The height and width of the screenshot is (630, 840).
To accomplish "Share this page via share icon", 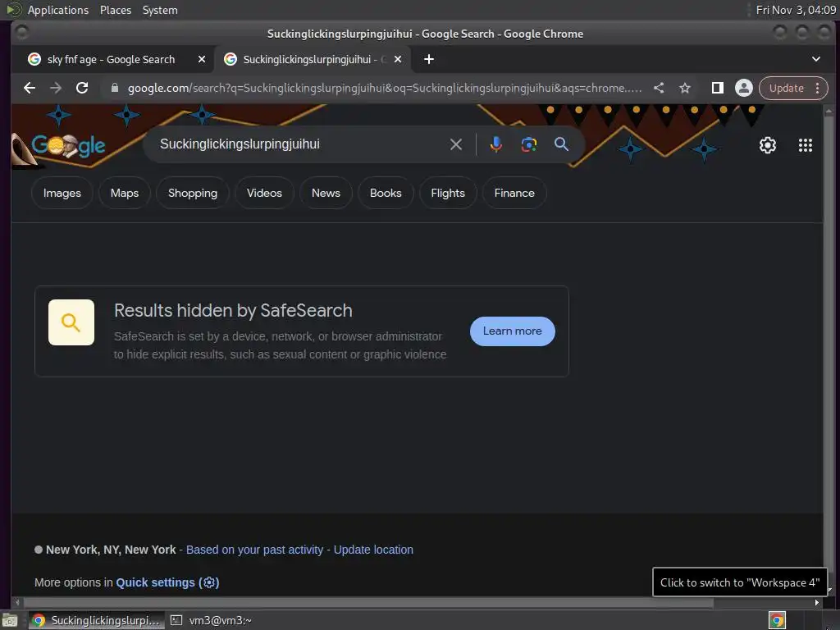I will tap(659, 88).
